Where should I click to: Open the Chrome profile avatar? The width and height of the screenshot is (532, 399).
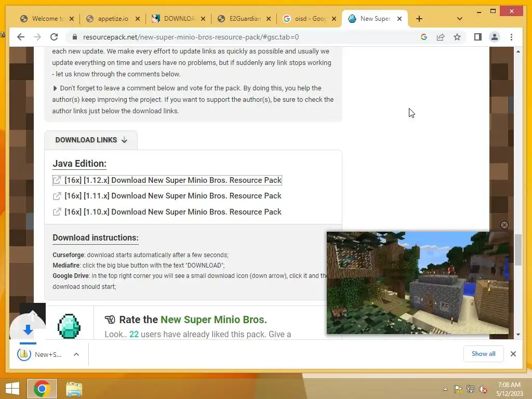(x=495, y=37)
